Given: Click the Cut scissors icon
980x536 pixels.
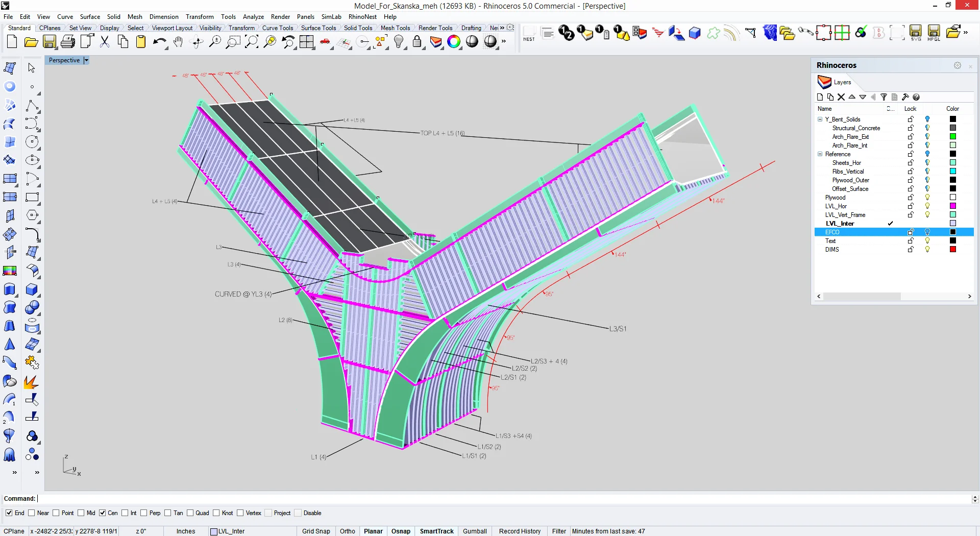Looking at the screenshot, I should point(105,42).
